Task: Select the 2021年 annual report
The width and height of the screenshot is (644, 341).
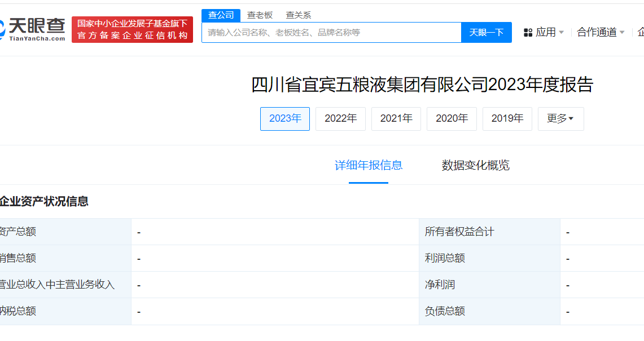Action: [x=396, y=119]
